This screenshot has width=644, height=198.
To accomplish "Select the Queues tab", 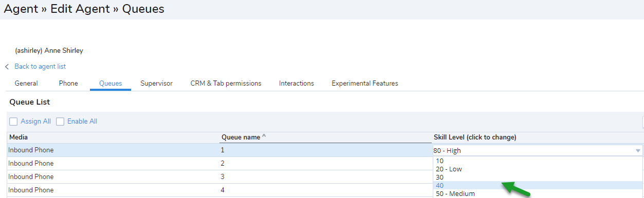I will point(111,83).
